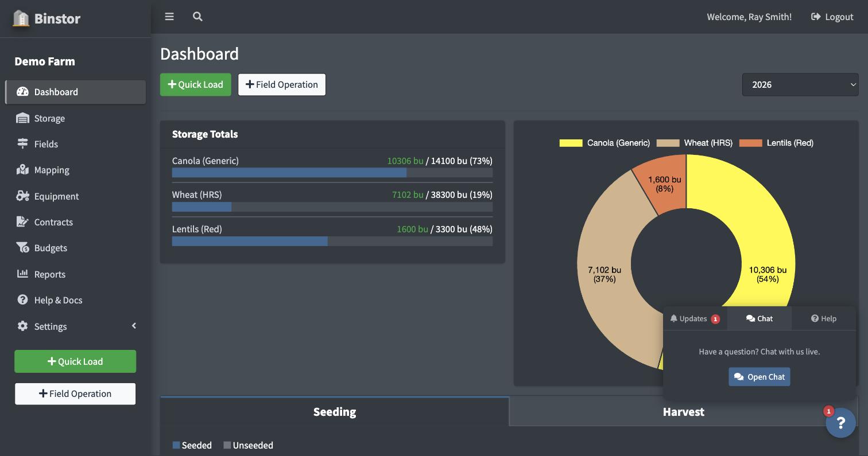The width and height of the screenshot is (868, 456).
Task: Click the Logout link
Action: coord(832,17)
